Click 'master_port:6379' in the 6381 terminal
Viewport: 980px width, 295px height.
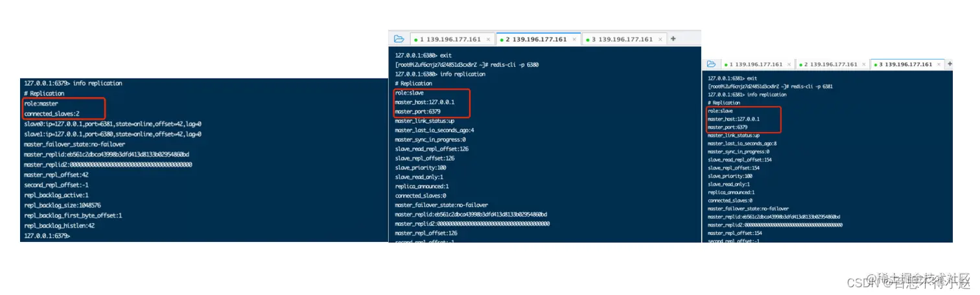coord(728,127)
